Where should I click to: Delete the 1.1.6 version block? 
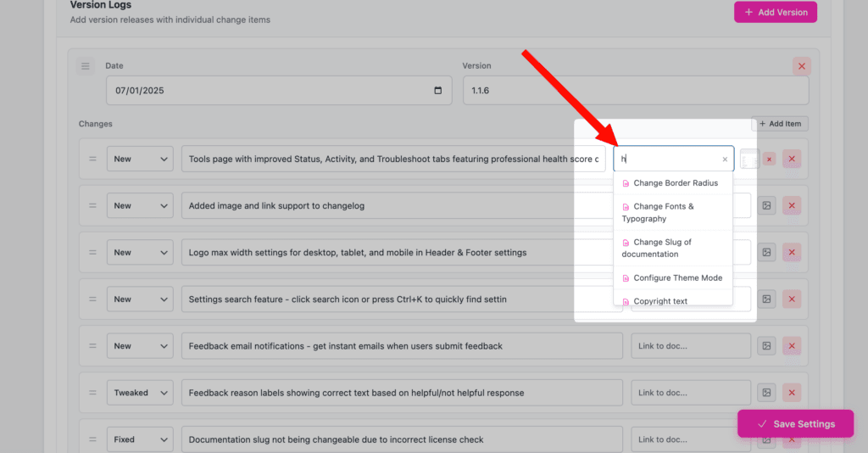click(x=801, y=66)
